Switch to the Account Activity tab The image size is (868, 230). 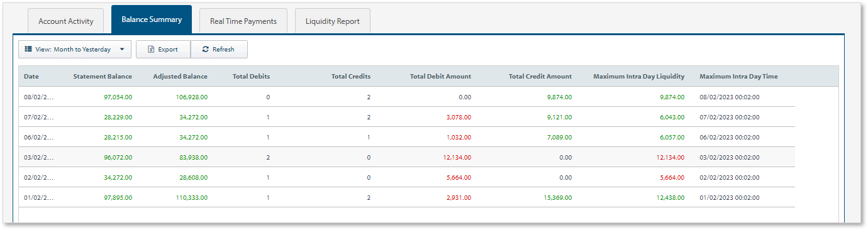(x=66, y=21)
